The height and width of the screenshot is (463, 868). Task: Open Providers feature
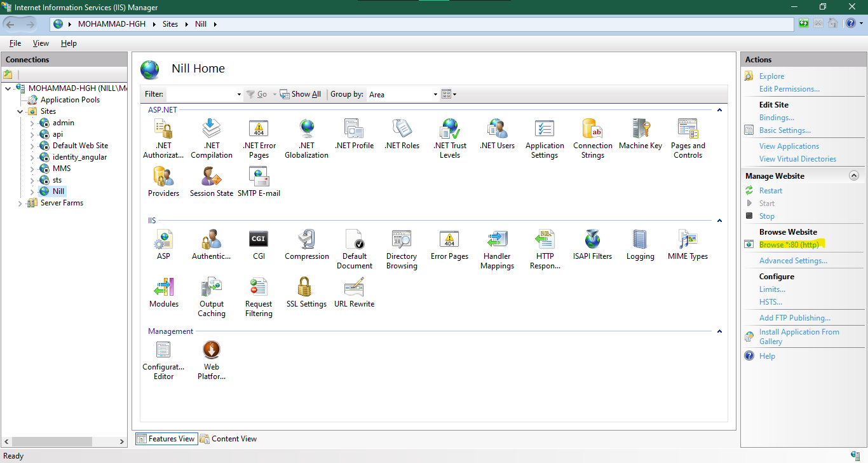pyautogui.click(x=164, y=182)
